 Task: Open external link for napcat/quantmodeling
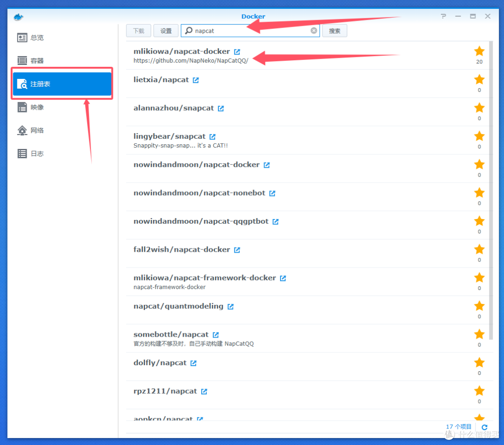231,306
